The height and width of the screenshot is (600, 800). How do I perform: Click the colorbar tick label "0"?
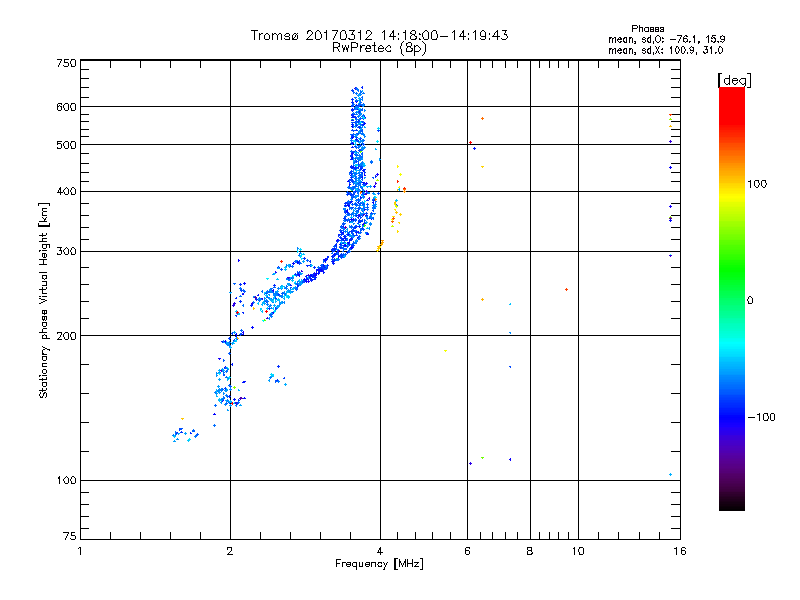tap(750, 301)
